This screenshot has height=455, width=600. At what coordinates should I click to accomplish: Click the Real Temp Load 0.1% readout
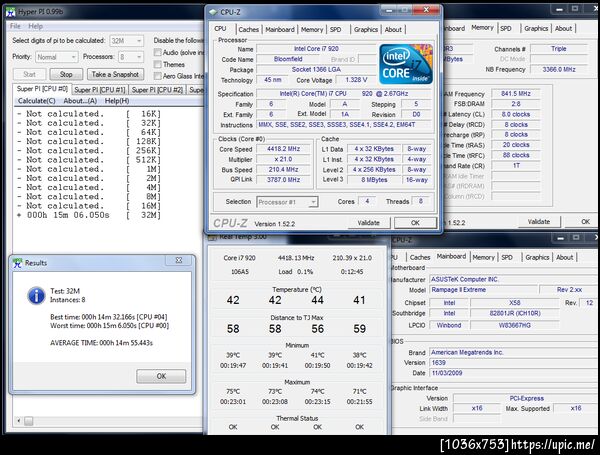pos(296,272)
